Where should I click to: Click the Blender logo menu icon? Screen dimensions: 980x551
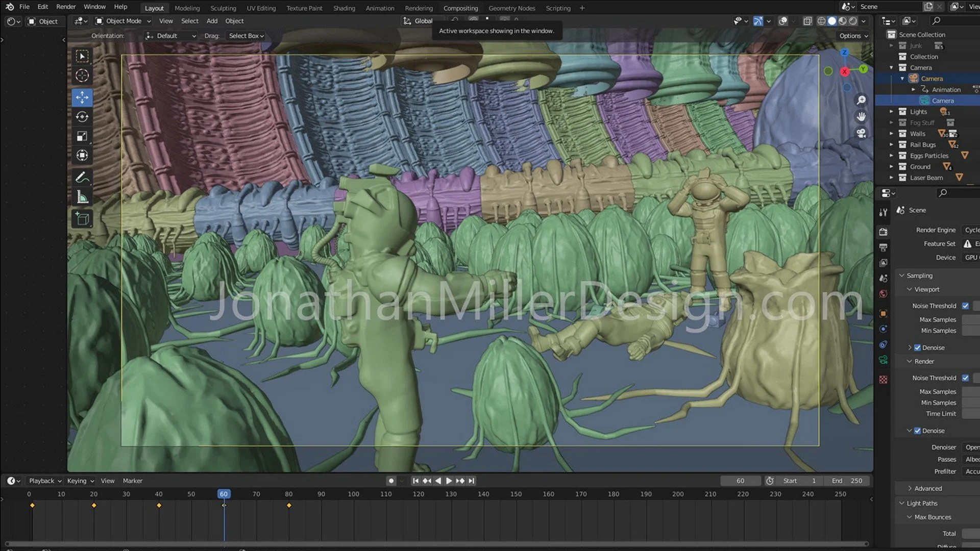(10, 7)
